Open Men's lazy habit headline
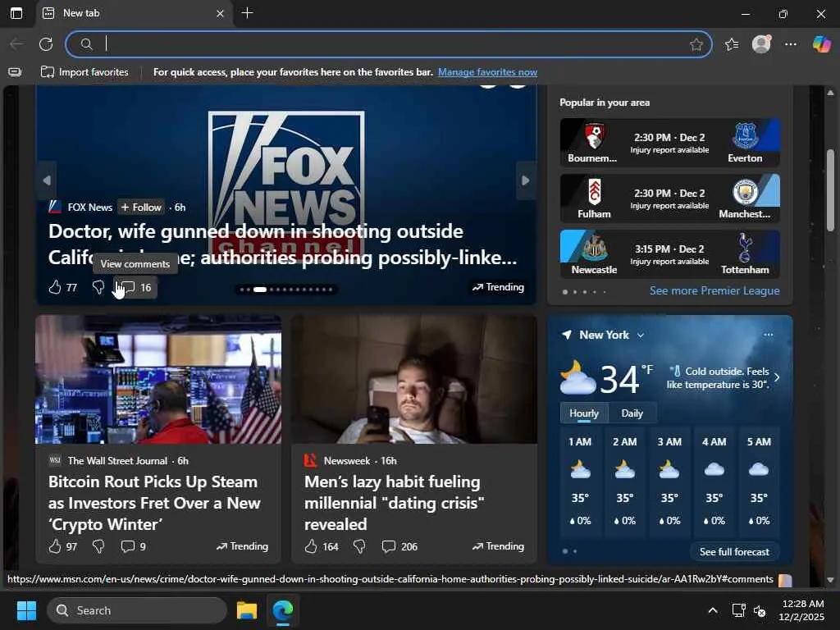Image resolution: width=840 pixels, height=630 pixels. [x=395, y=503]
